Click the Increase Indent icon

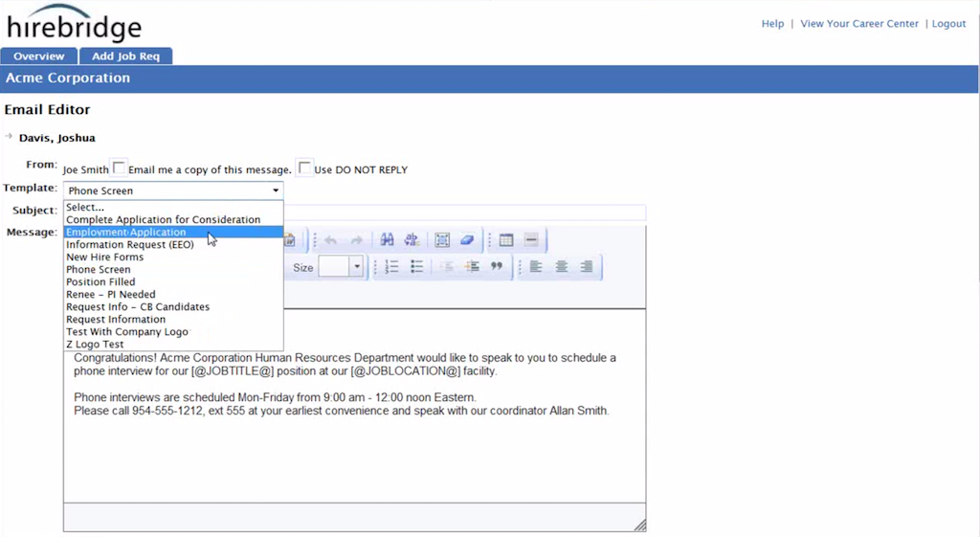click(471, 267)
